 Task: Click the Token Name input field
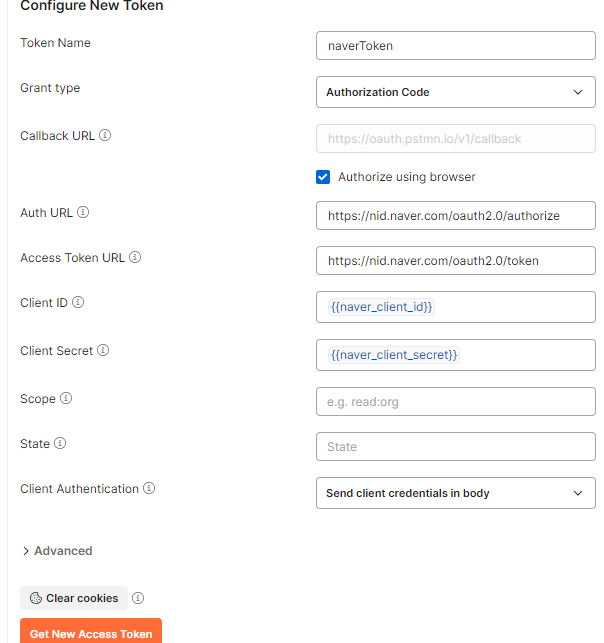[x=456, y=46]
